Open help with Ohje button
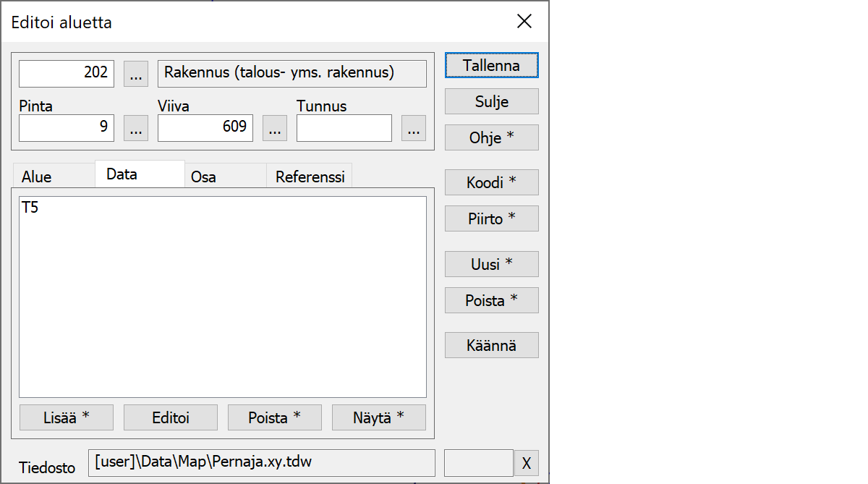The height and width of the screenshot is (484, 868). coord(491,137)
